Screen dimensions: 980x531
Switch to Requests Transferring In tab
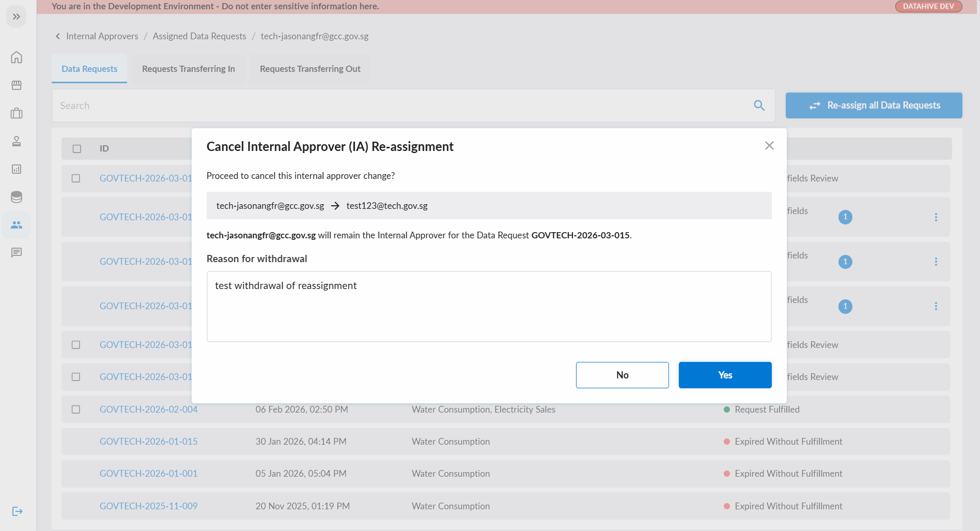(x=189, y=69)
